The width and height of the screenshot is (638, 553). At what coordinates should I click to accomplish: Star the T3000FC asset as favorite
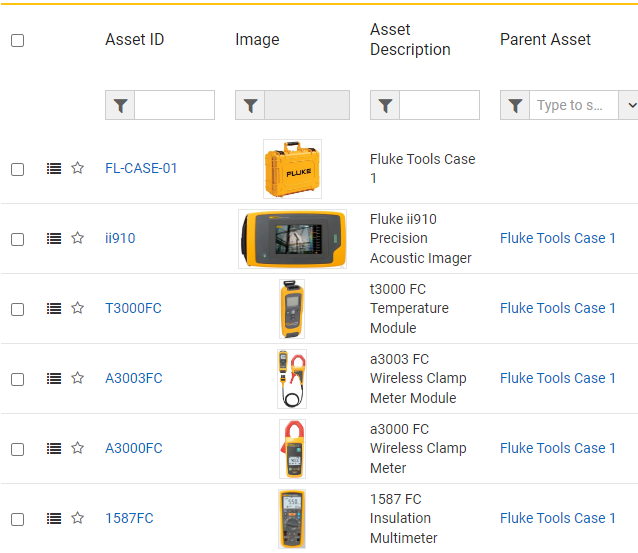click(x=77, y=308)
